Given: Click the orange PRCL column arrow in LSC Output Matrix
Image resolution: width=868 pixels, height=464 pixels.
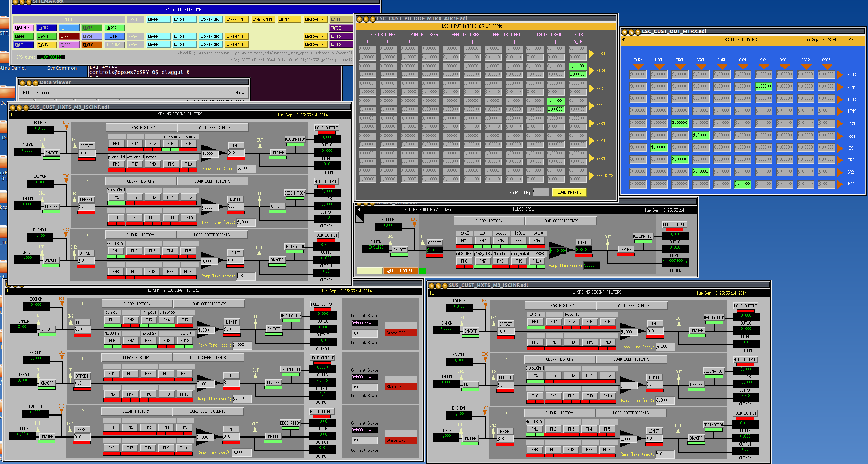Looking at the screenshot, I should pos(680,67).
